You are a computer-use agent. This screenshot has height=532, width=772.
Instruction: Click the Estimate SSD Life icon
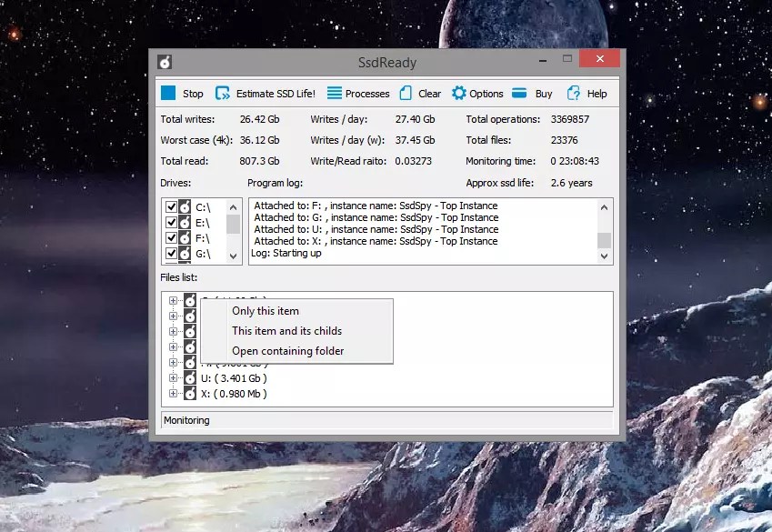click(x=223, y=93)
